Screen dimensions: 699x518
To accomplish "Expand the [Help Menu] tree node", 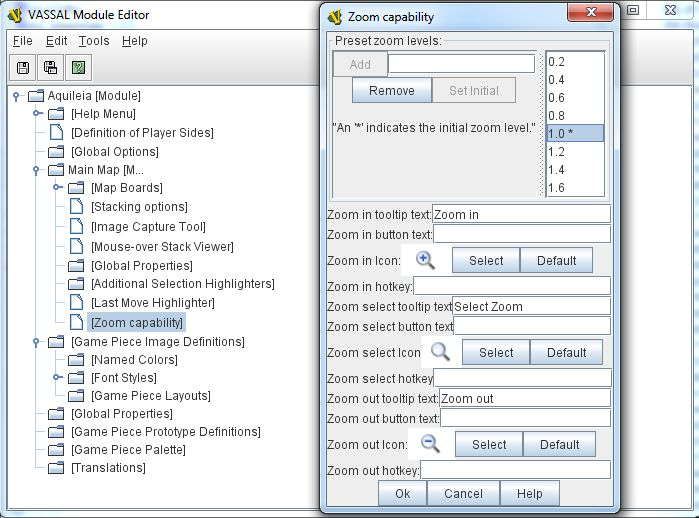I will click(x=37, y=114).
